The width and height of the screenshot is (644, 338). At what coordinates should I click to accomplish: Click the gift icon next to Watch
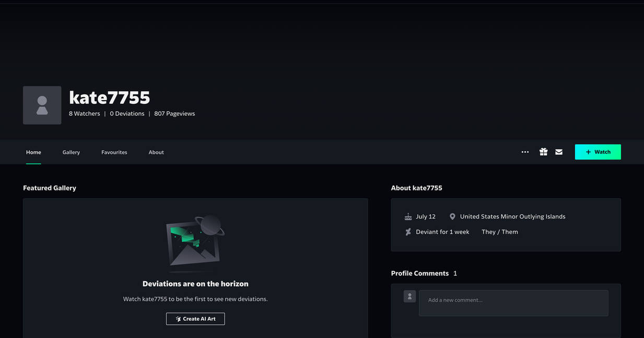click(x=543, y=152)
